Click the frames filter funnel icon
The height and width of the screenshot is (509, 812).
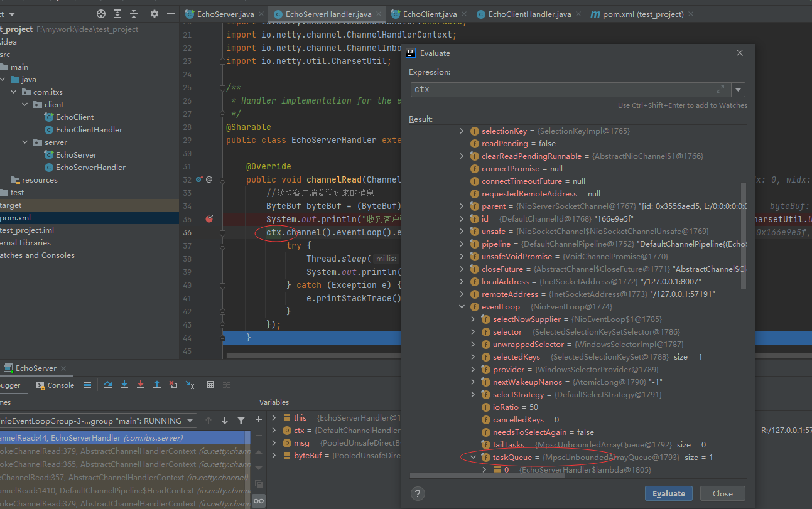click(241, 421)
